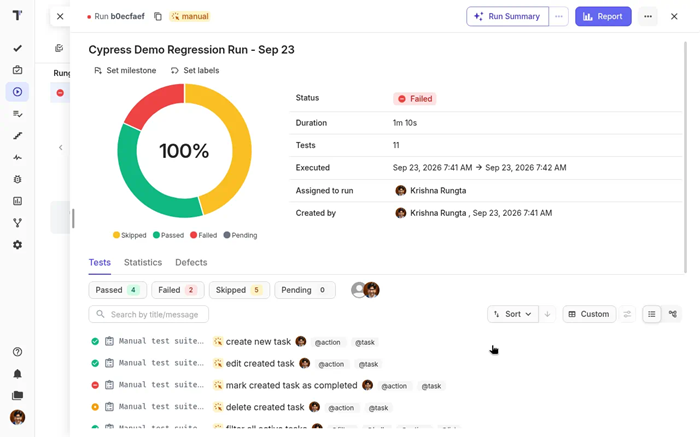Filter by Failed tests
This screenshot has width=700, height=437.
tap(178, 290)
